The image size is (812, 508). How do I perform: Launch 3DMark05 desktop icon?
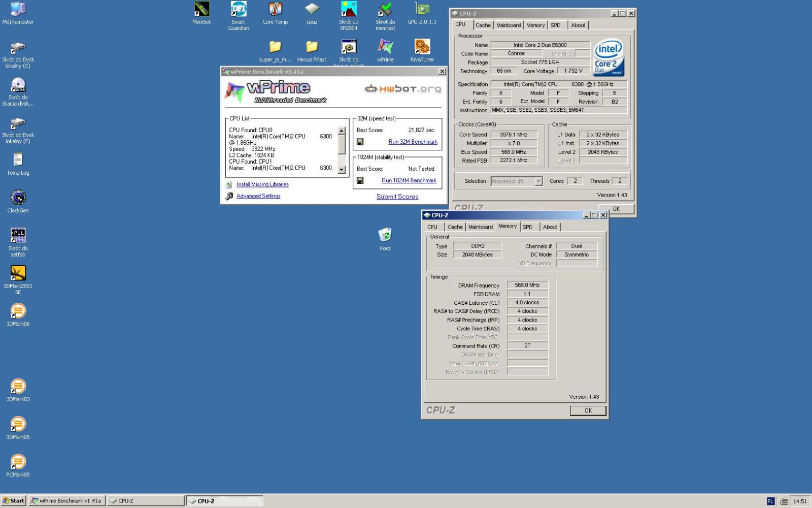click(18, 428)
